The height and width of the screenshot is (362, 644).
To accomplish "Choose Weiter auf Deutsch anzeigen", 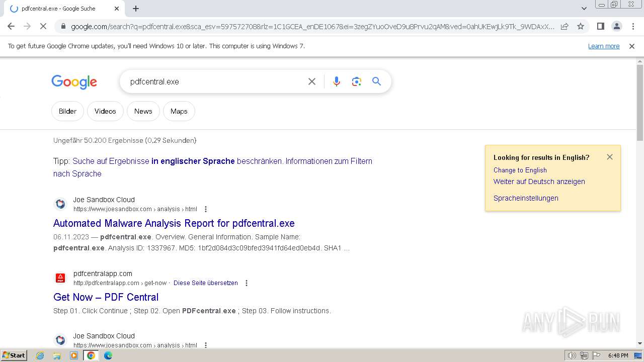I will [x=539, y=182].
